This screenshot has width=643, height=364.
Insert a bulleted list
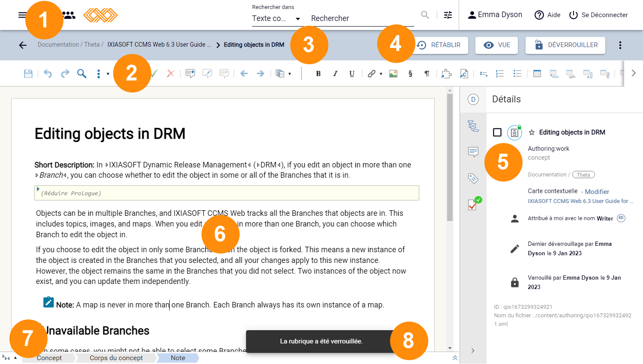point(517,74)
